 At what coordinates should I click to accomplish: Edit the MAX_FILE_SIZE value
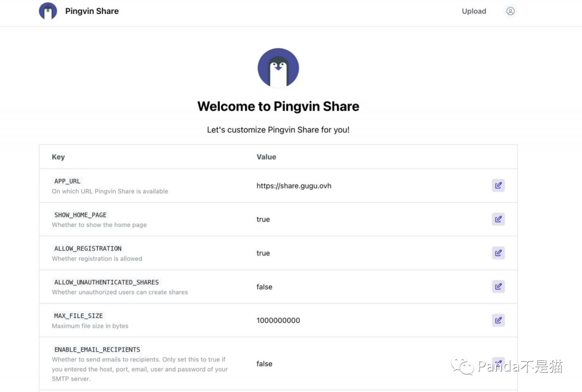(498, 320)
